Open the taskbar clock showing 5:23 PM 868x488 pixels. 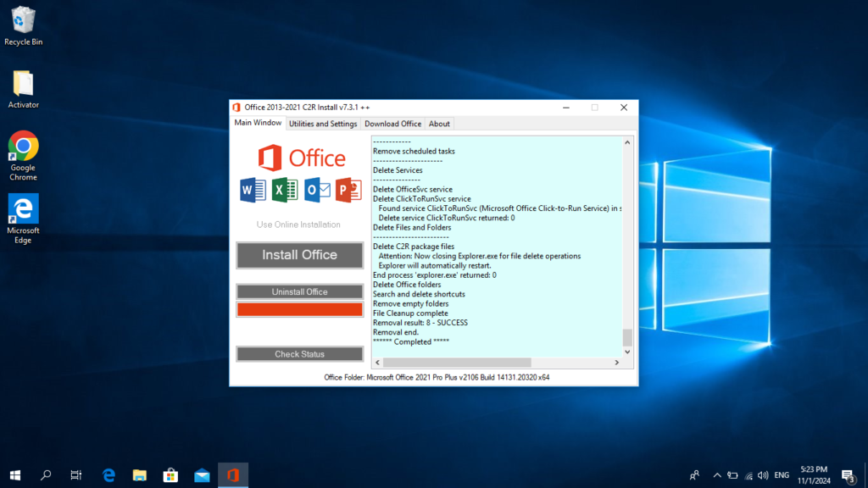coord(815,475)
